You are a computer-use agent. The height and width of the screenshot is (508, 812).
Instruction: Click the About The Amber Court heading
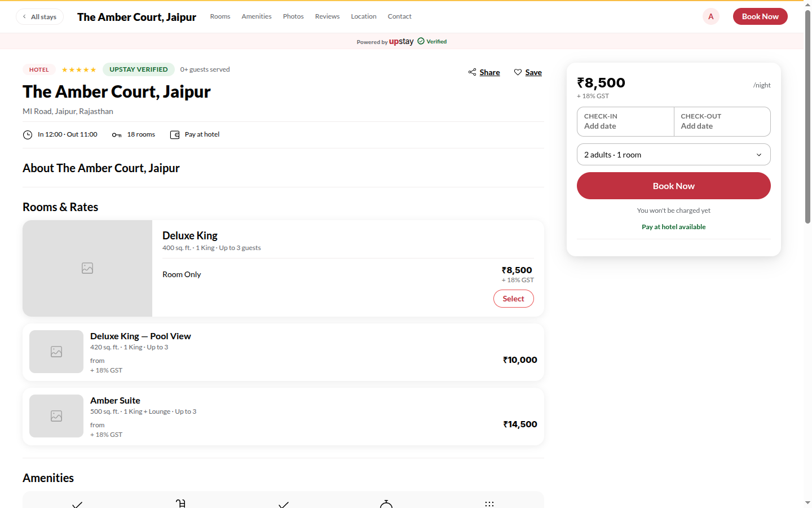[x=101, y=168]
